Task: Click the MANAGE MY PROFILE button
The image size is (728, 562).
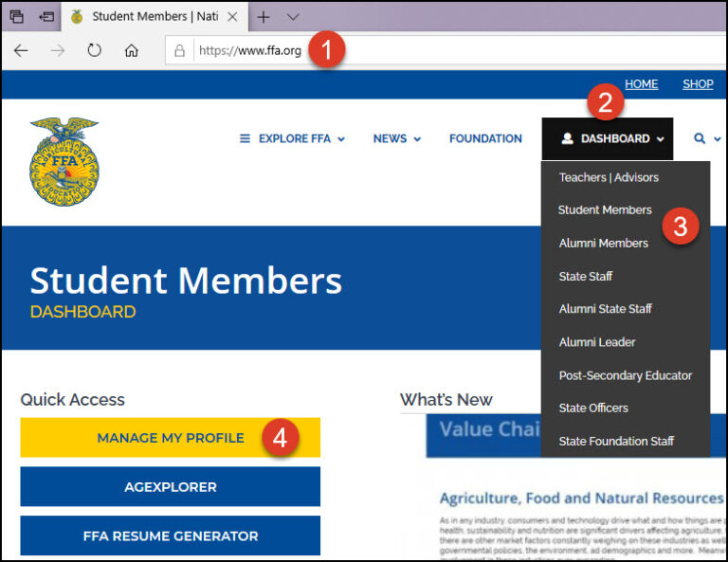Action: [171, 438]
